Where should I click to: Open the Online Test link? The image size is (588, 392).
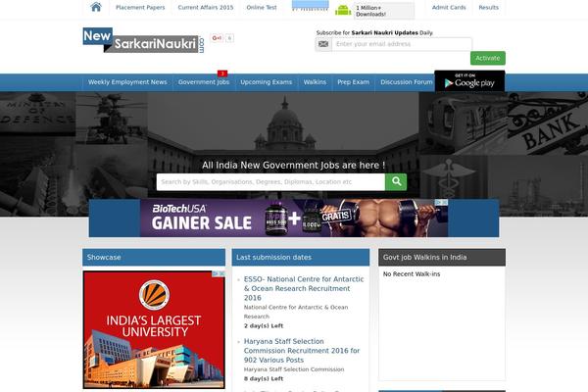tap(262, 7)
